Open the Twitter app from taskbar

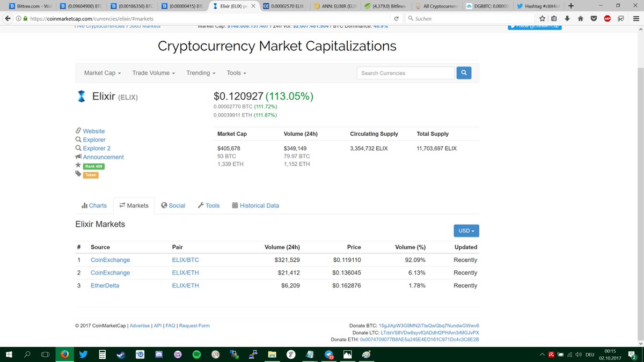(x=83, y=354)
